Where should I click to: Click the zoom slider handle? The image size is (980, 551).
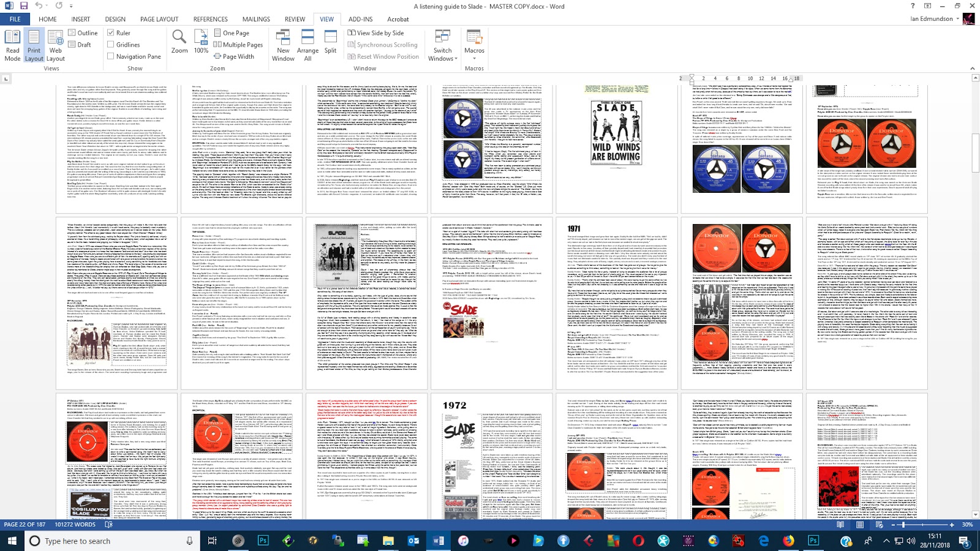click(903, 525)
